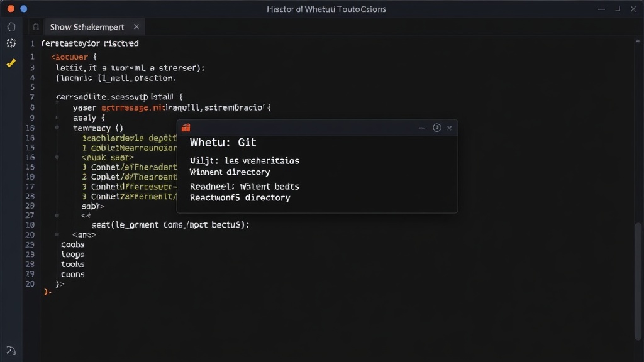This screenshot has width=644, height=362.
Task: Select the dashed-square tool in the sidebar
Action: 11,43
